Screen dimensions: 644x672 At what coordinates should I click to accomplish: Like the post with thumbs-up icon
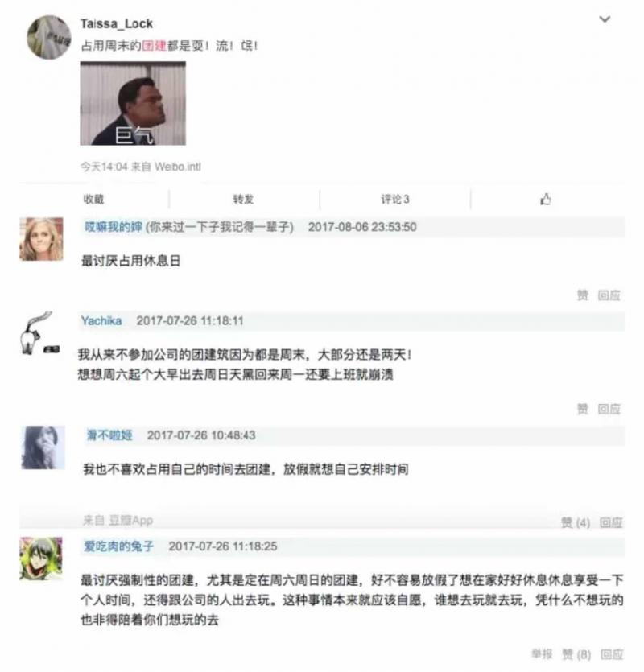545,199
